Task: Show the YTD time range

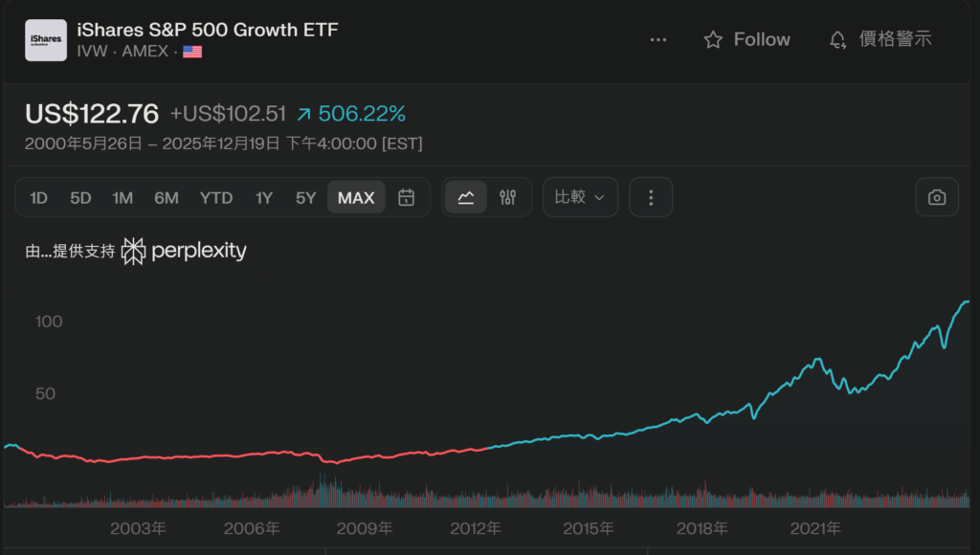Action: 216,198
